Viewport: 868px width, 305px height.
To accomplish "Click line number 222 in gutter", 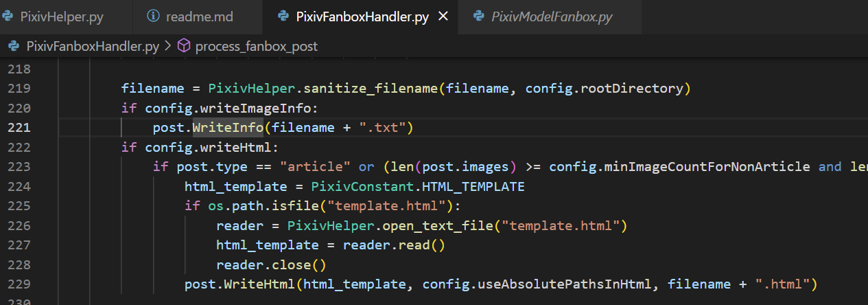I will tap(19, 147).
